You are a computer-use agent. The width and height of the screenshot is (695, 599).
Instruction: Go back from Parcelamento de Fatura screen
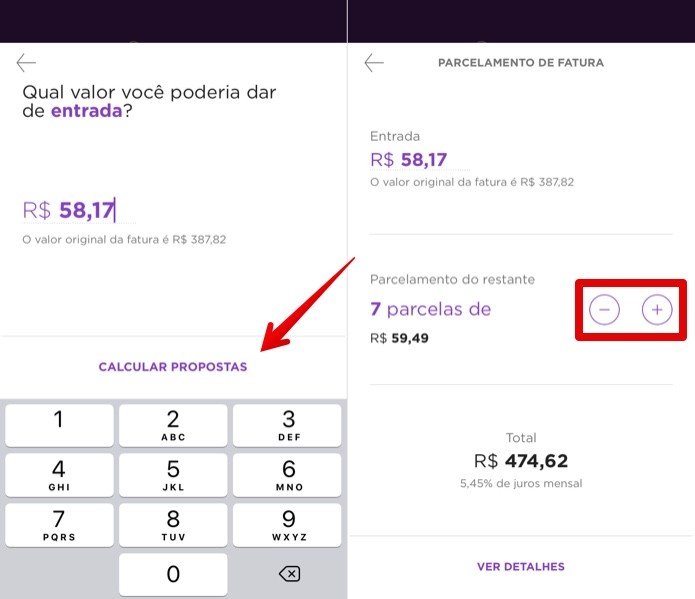click(x=374, y=63)
